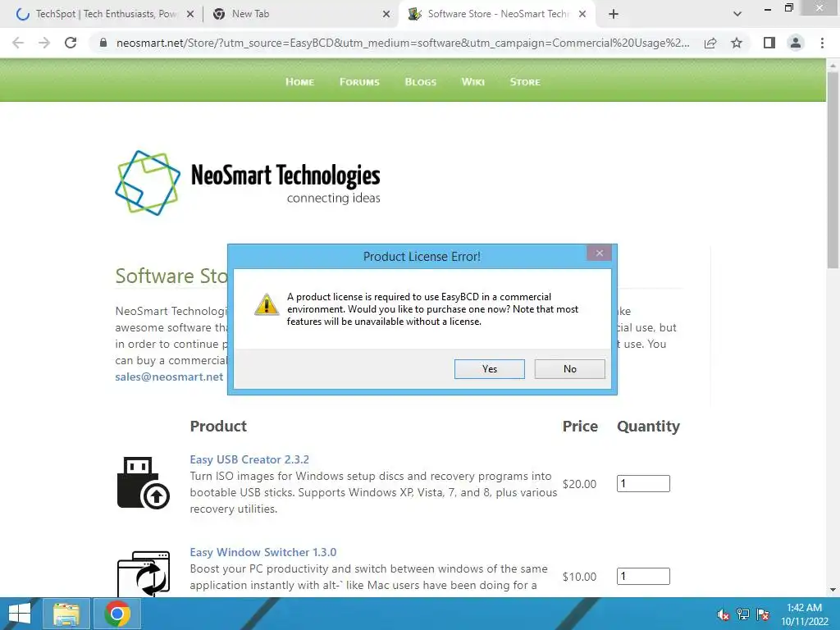Image resolution: width=840 pixels, height=630 pixels.
Task: Switch to the New Tab tab
Action: click(300, 14)
